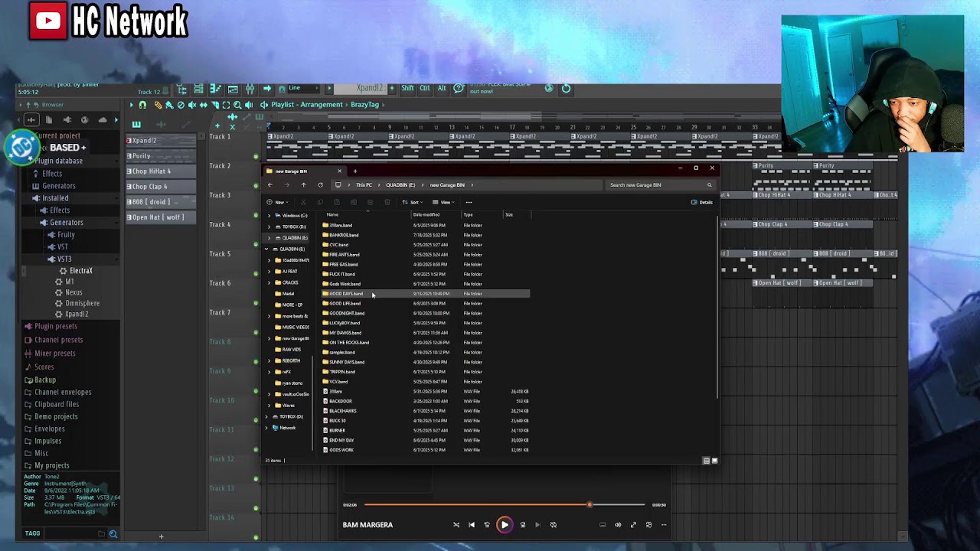This screenshot has width=980, height=551.
Task: Open the New dropdown in File Explorer
Action: point(277,202)
